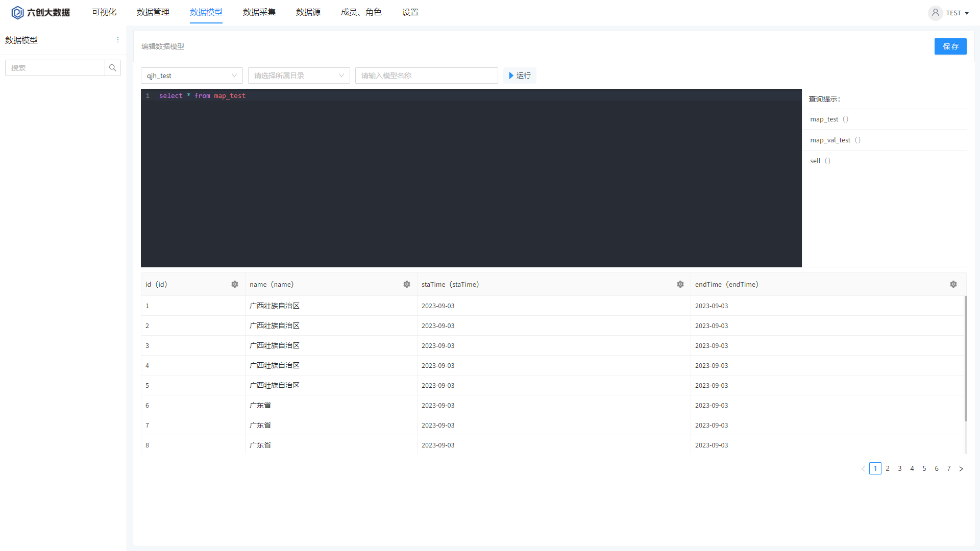Click staTime column gear icon

pyautogui.click(x=680, y=284)
